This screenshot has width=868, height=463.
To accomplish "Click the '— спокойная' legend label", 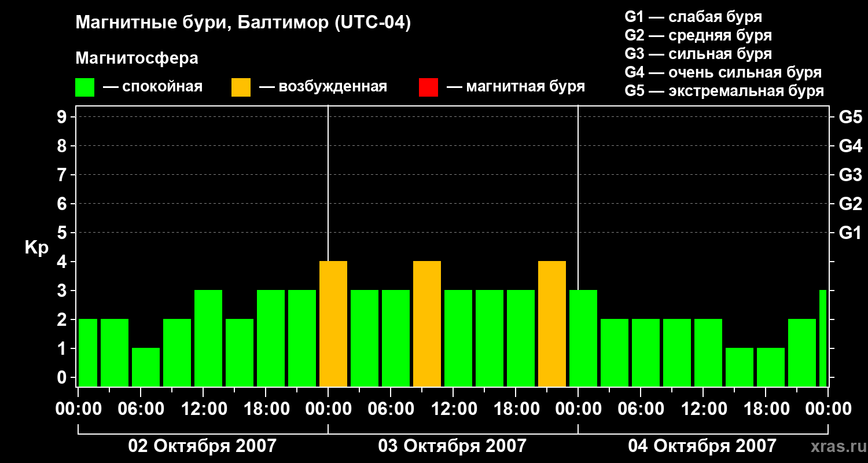I will pos(153,87).
